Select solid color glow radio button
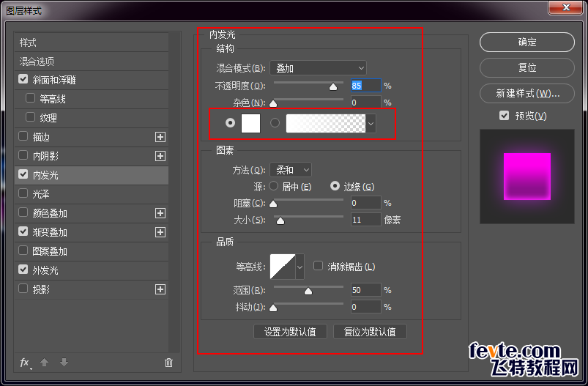 pyautogui.click(x=230, y=122)
